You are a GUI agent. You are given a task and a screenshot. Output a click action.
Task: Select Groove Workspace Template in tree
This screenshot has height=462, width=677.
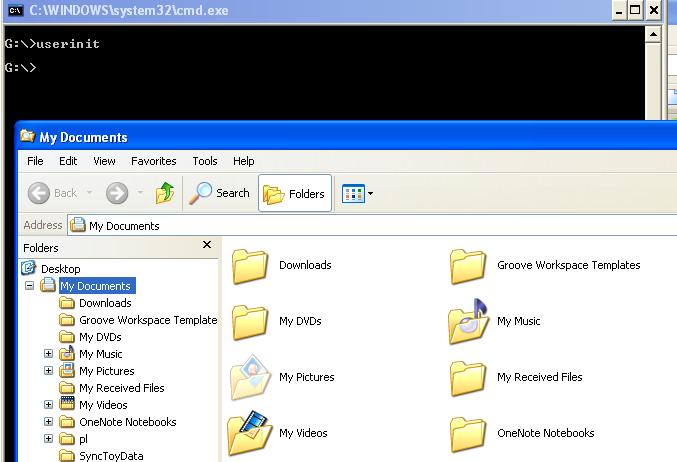[x=148, y=320]
